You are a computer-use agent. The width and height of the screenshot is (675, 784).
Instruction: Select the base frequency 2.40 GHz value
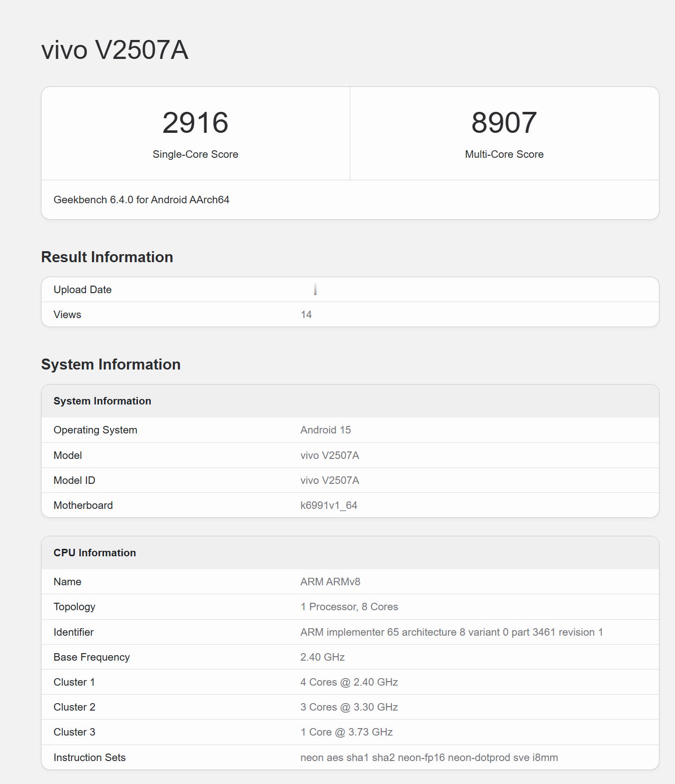coord(323,657)
